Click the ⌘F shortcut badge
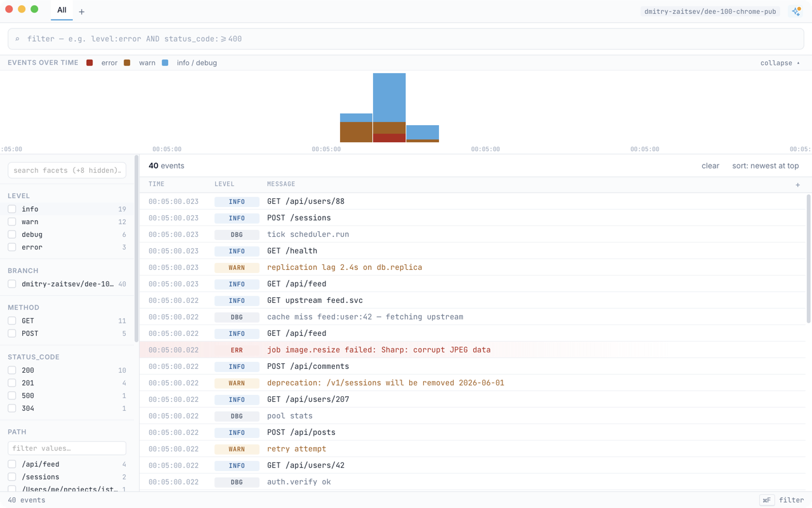812x508 pixels. point(766,500)
